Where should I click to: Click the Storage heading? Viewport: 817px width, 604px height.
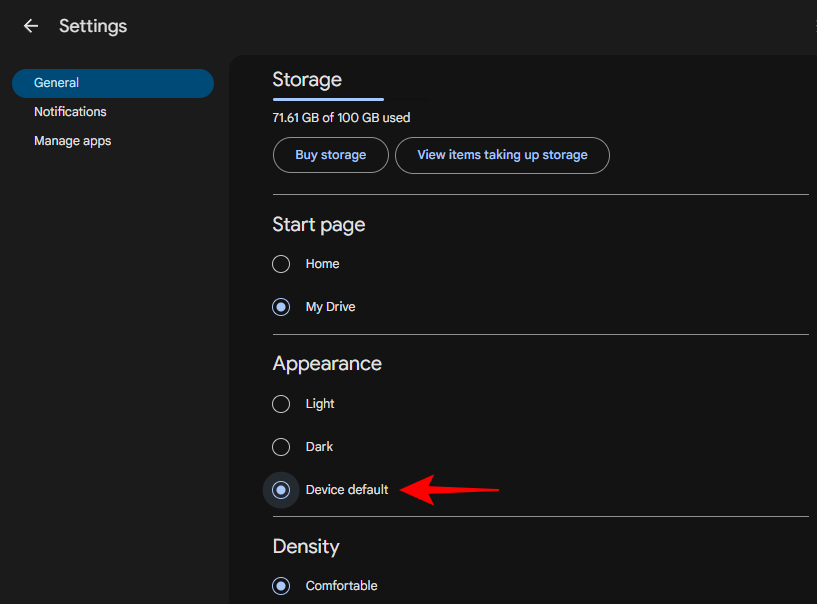click(307, 80)
